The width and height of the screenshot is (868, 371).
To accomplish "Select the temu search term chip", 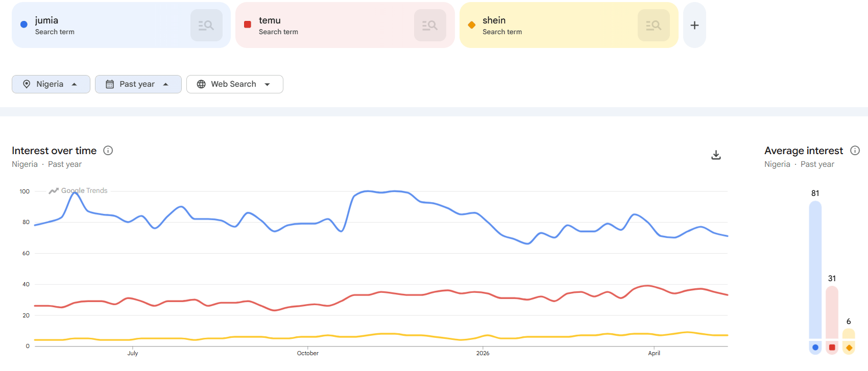I will [345, 25].
